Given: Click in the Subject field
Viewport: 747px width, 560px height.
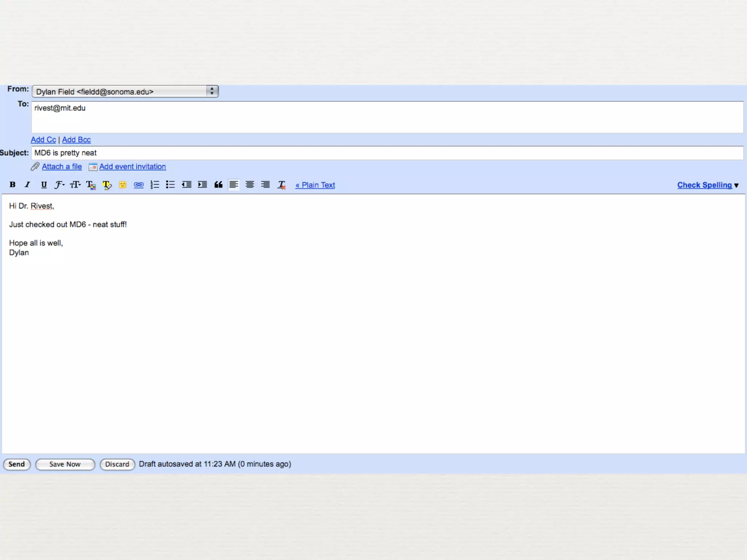Looking at the screenshot, I should click(387, 153).
